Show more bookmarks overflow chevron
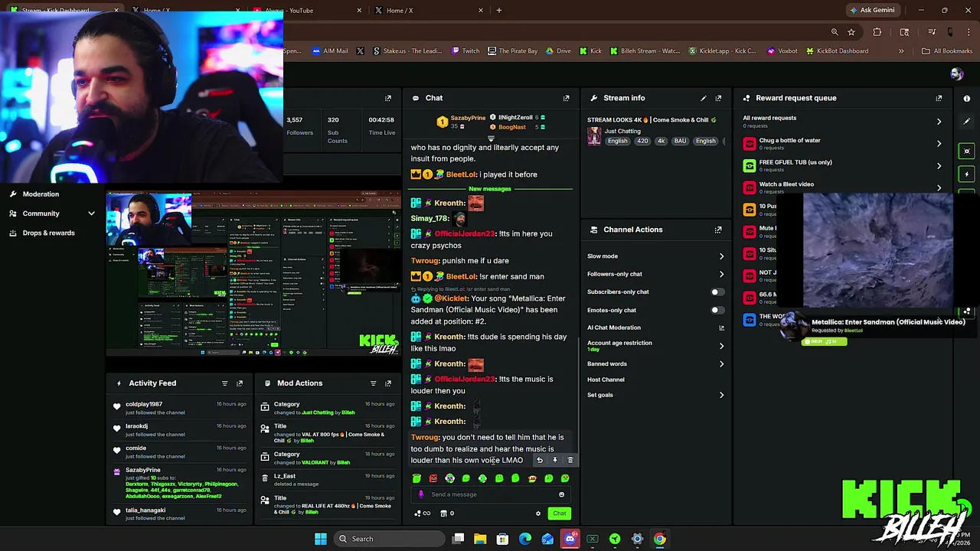Image resolution: width=980 pixels, height=551 pixels. [901, 51]
